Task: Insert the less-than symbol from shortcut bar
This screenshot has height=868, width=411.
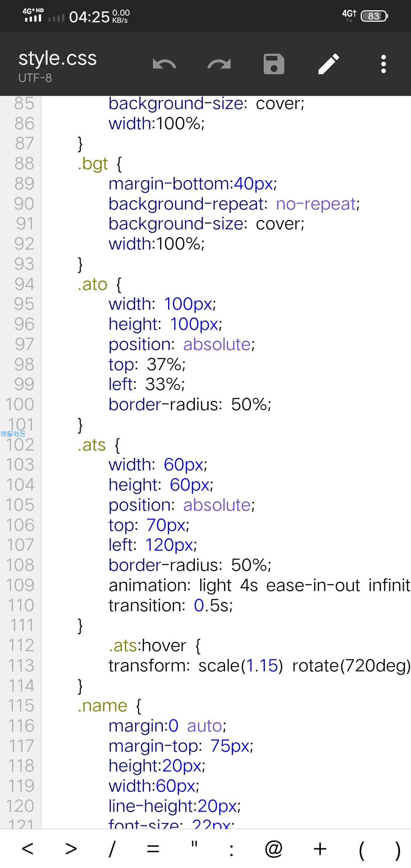Action: [x=27, y=849]
